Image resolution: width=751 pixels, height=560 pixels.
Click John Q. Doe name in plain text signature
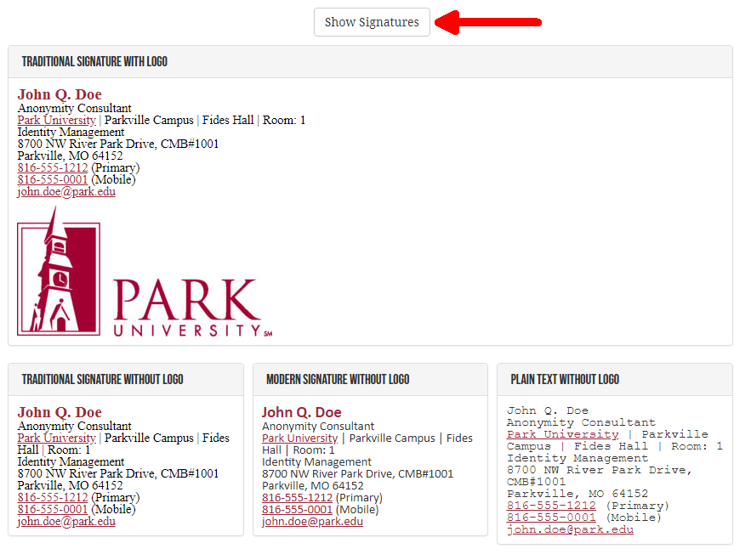coord(548,410)
